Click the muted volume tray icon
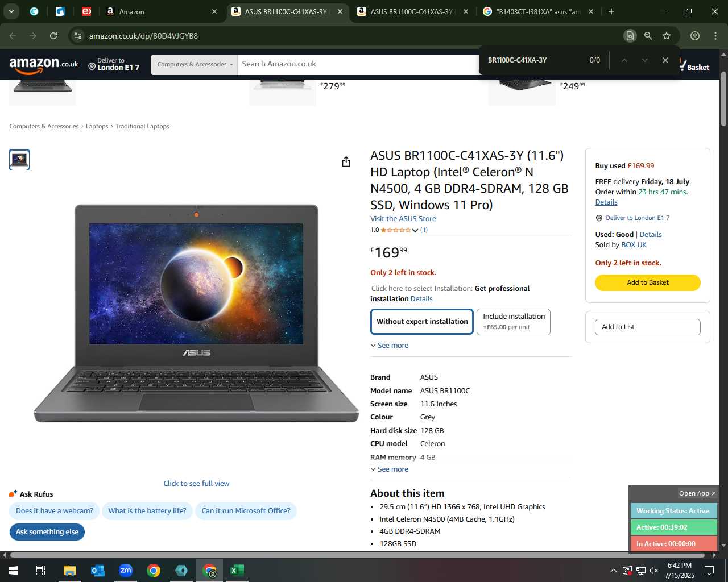This screenshot has width=728, height=582. [654, 571]
